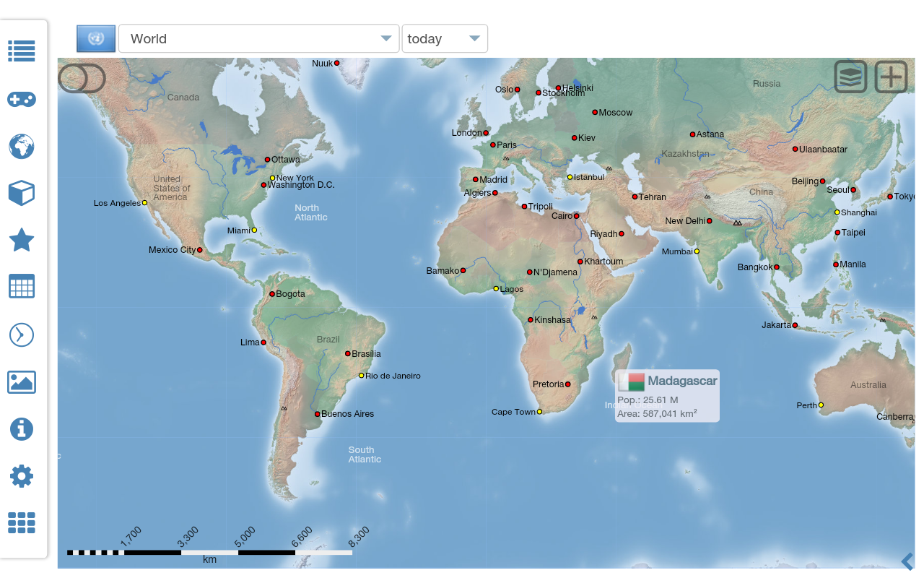The width and height of the screenshot is (924, 578).
Task: Open the map layers selector
Action: (850, 77)
